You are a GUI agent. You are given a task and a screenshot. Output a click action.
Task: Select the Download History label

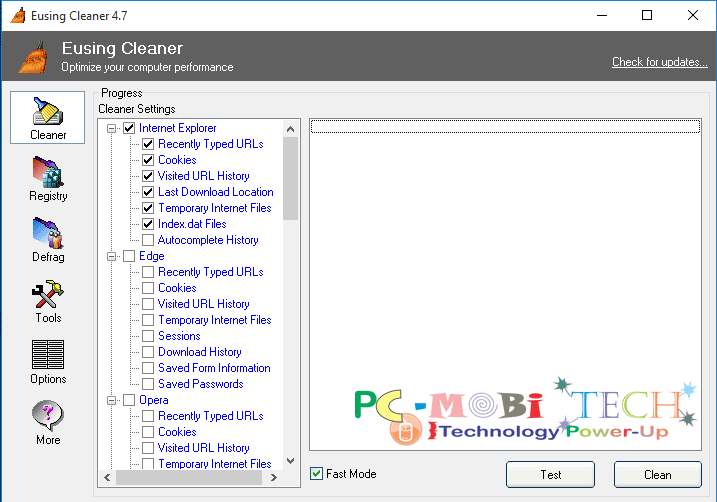point(200,352)
